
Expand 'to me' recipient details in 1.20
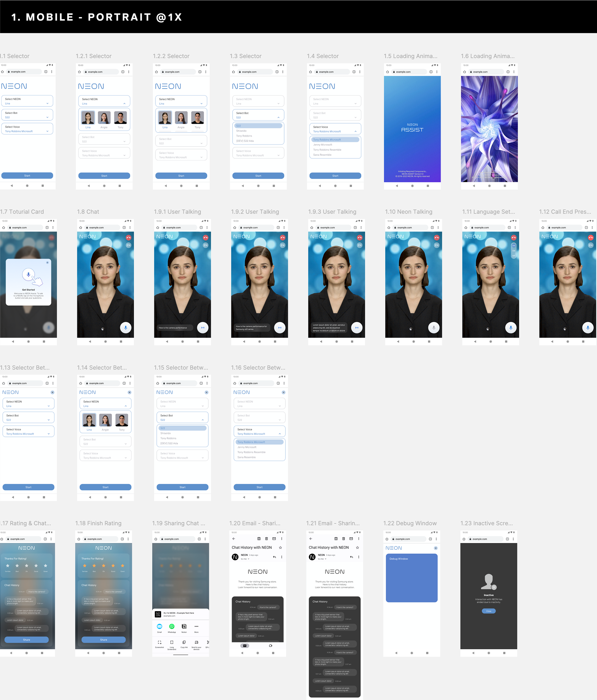248,559
